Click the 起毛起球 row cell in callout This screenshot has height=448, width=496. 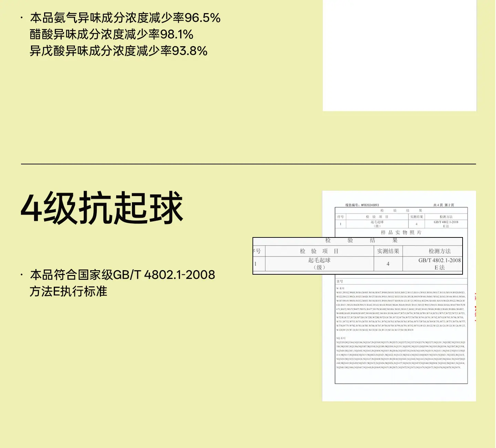[x=319, y=264]
